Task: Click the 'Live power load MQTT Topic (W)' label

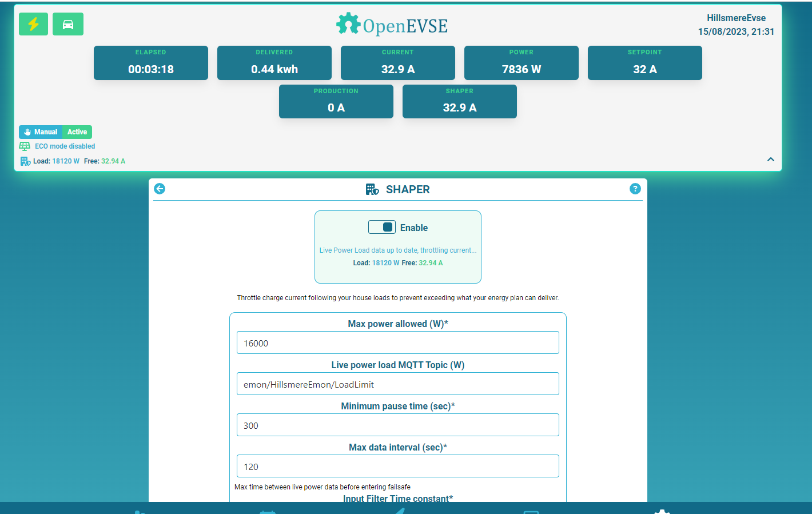Action: [x=398, y=365]
